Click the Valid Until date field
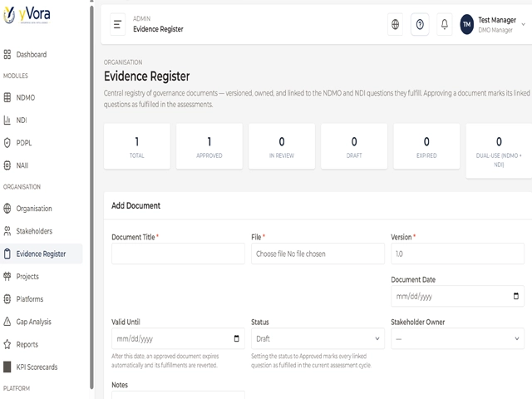Image resolution: width=532 pixels, height=399 pixels. 178,338
